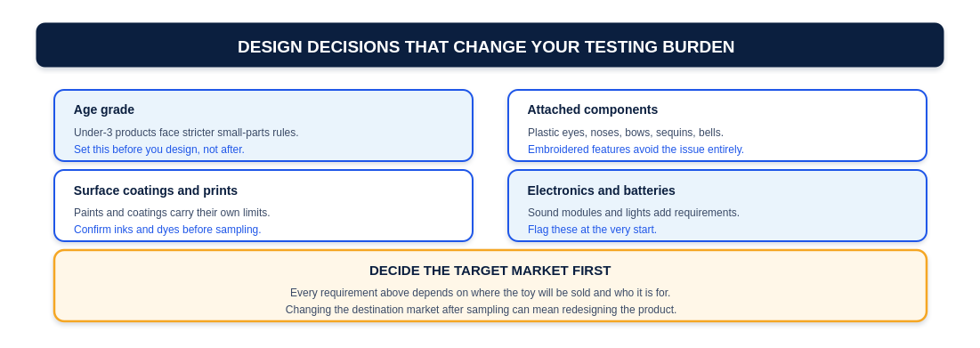Click 'Embroidered features avoid the issue entirely.'

[636, 150]
